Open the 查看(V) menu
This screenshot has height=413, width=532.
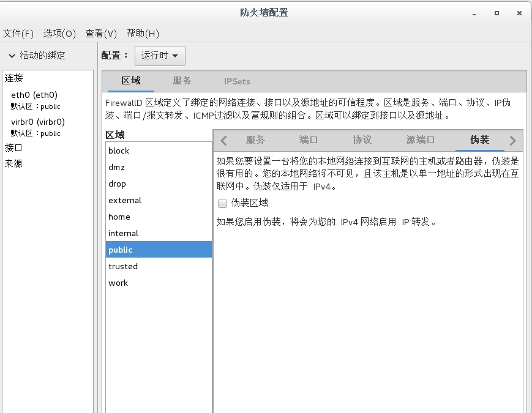pos(101,33)
